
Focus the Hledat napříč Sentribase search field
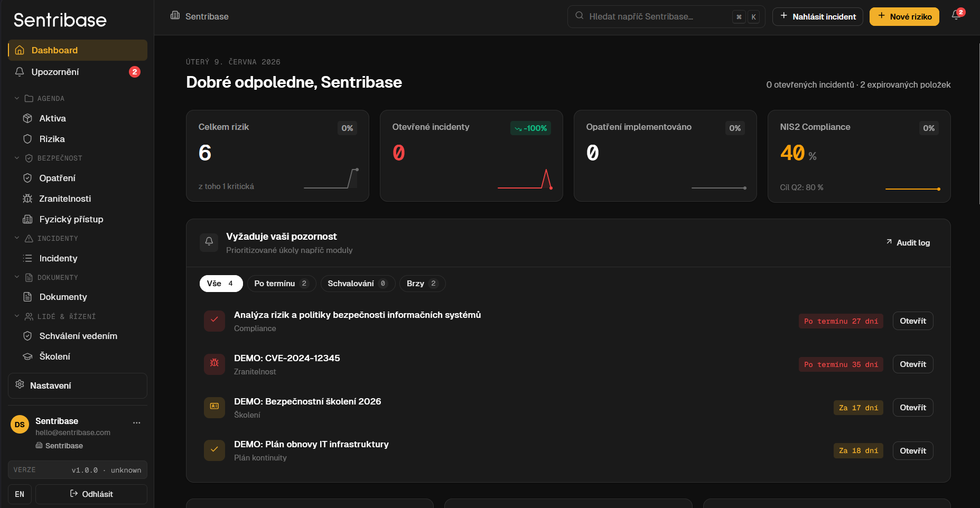coord(666,16)
